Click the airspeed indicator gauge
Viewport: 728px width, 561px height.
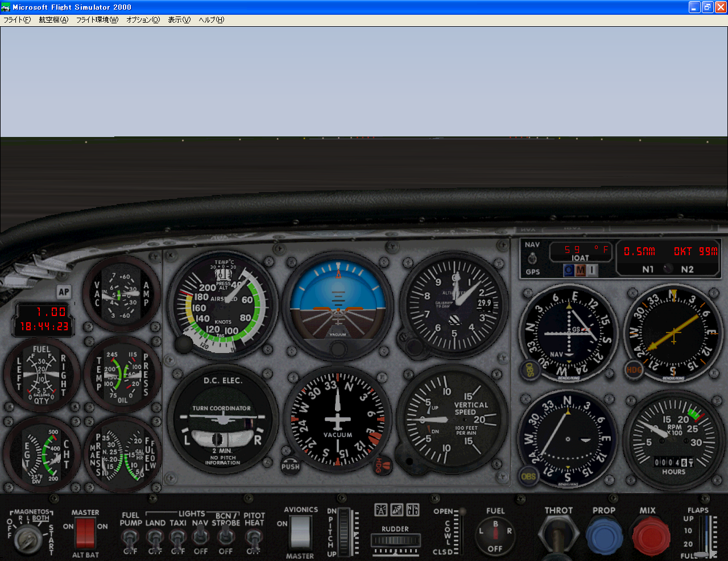coord(224,305)
